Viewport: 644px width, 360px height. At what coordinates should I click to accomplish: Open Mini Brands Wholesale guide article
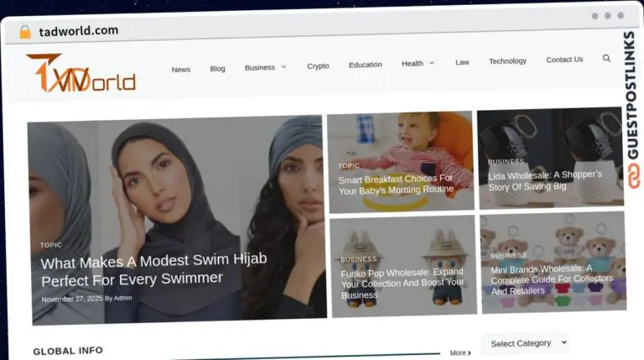coord(552,280)
